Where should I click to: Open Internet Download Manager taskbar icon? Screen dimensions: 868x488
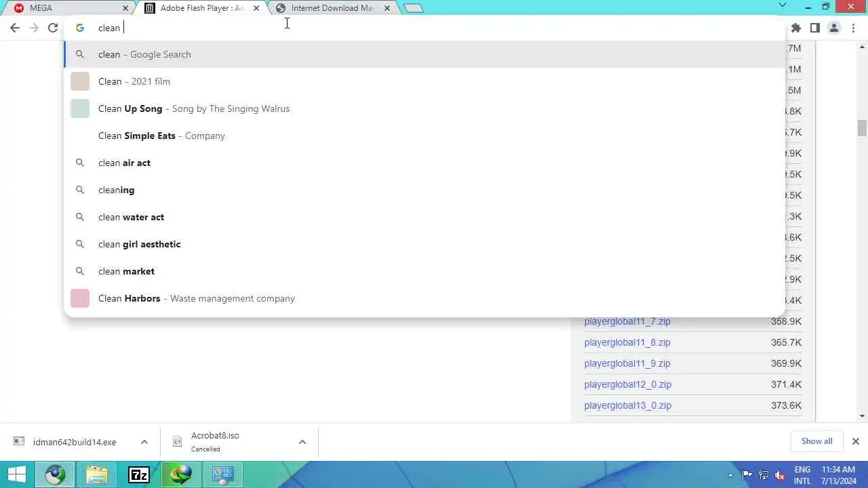pos(180,474)
